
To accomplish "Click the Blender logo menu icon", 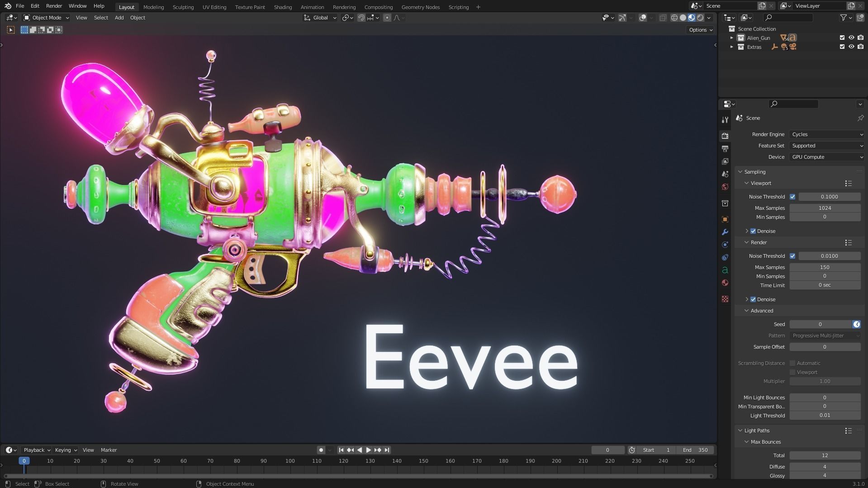I will point(8,6).
